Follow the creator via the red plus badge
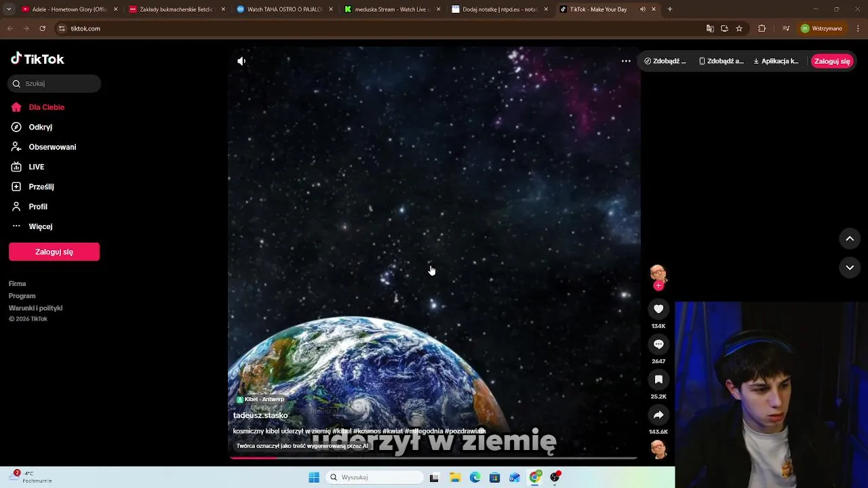868x488 pixels. 658,286
